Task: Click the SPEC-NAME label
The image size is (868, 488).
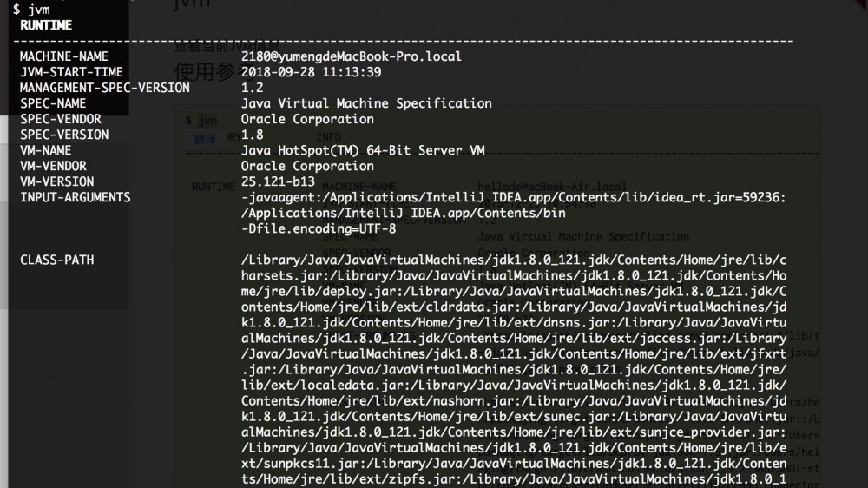Action: (x=53, y=103)
